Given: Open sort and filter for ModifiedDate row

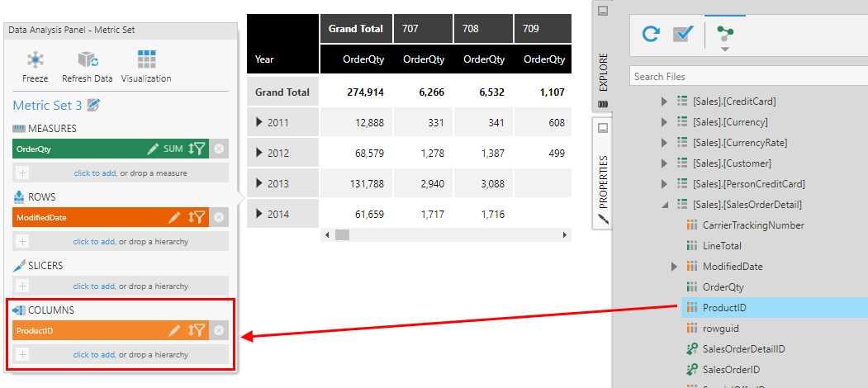Looking at the screenshot, I should tap(197, 218).
